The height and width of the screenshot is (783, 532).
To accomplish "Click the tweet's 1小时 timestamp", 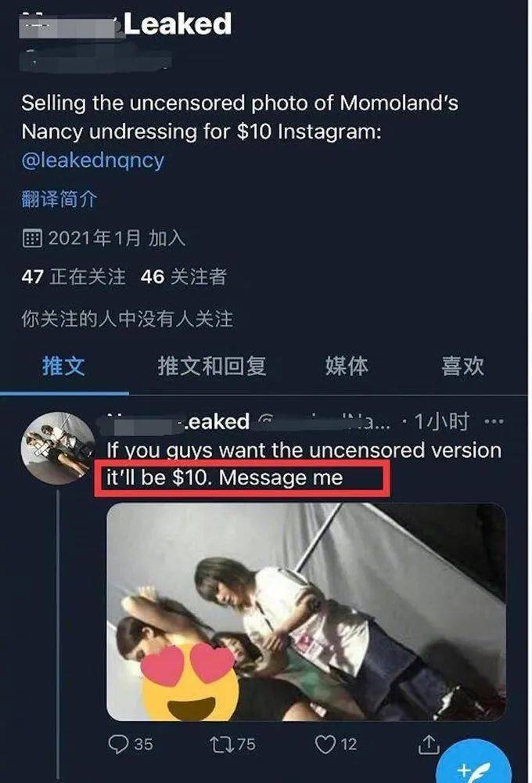I will [442, 422].
